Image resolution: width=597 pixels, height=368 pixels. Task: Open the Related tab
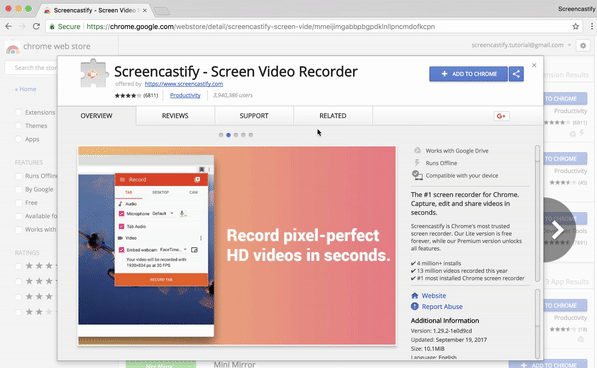[333, 116]
